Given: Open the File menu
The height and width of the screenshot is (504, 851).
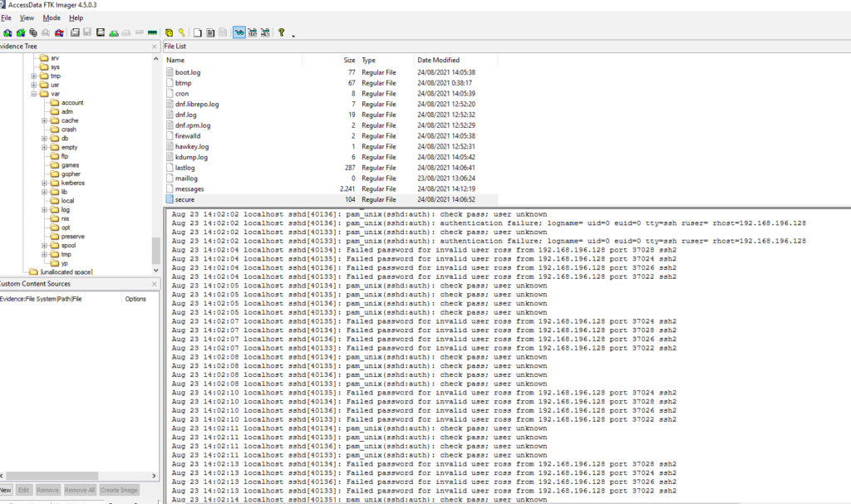Looking at the screenshot, I should [x=7, y=17].
